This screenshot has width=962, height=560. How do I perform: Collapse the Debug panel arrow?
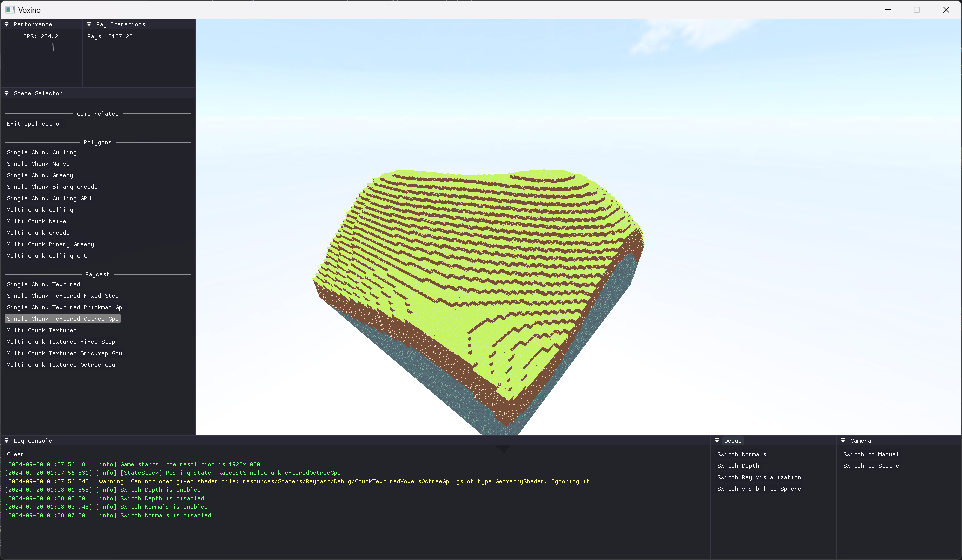(717, 441)
